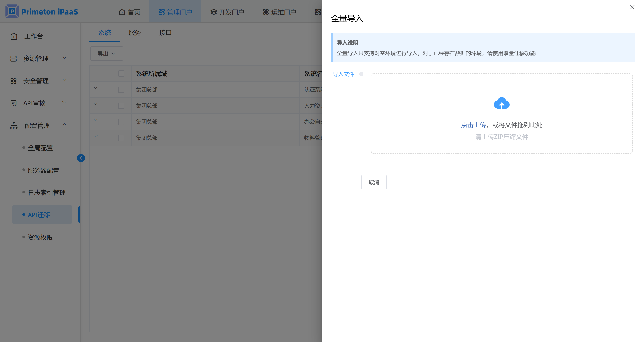
Task: Click the 工作台 home icon in sidebar
Action: [14, 36]
